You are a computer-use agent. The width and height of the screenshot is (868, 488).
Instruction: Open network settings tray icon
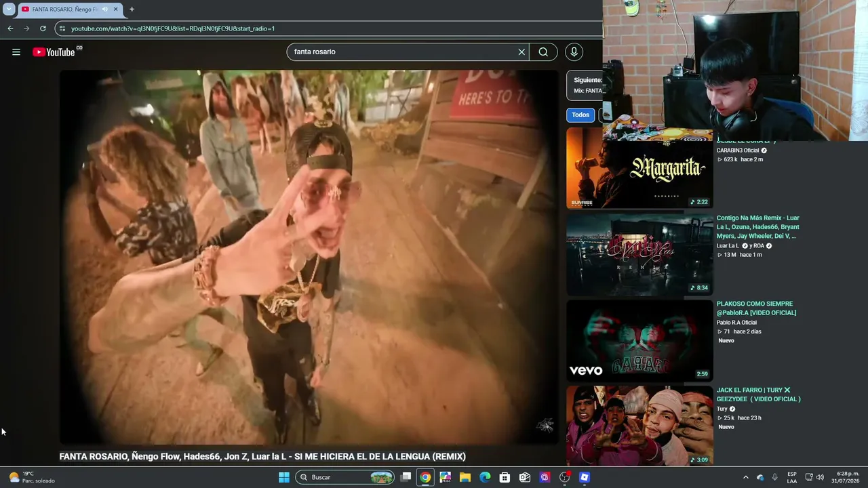click(x=809, y=477)
